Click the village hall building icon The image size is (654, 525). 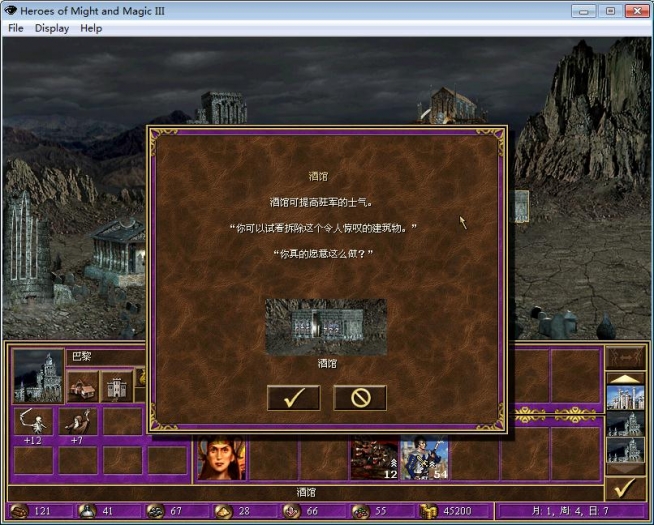point(83,387)
